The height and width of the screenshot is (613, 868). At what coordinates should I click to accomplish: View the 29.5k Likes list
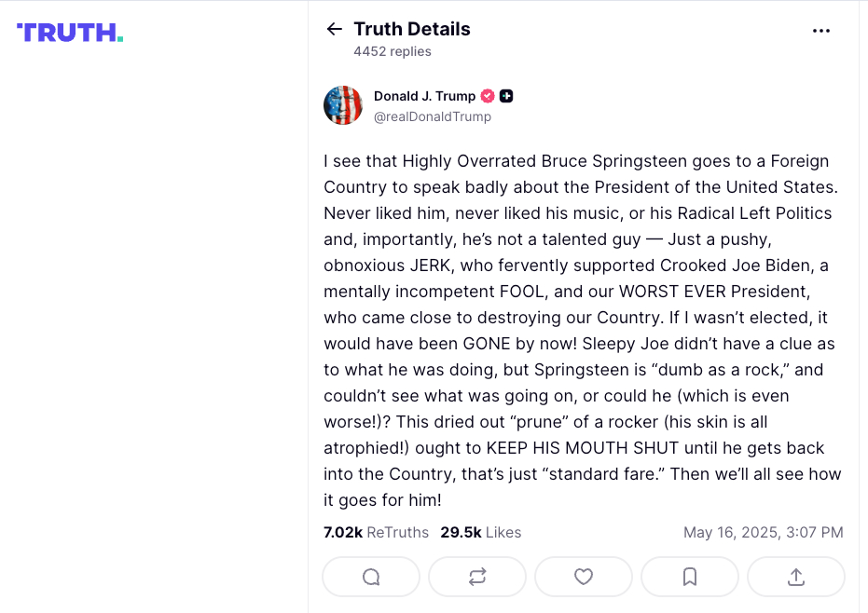coord(481,533)
